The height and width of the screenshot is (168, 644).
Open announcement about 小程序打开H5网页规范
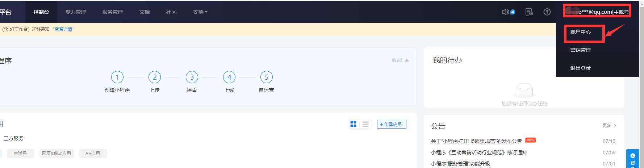(476, 141)
